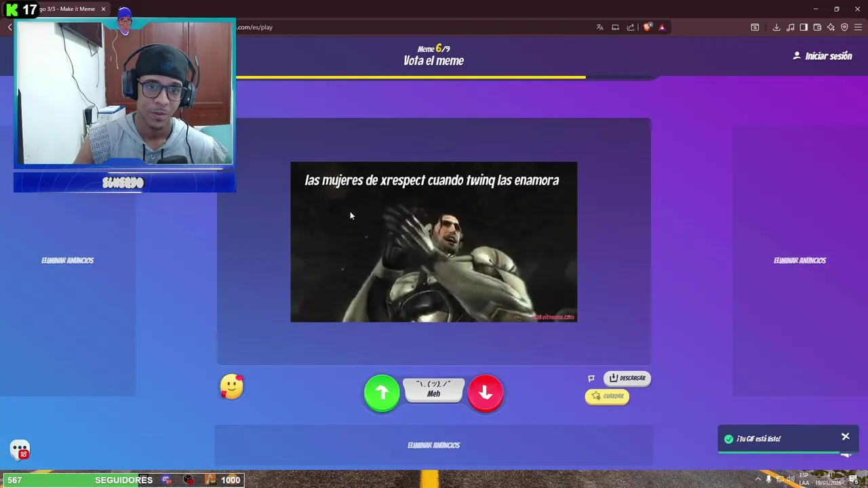Go back with the browser back arrow
Screen dimensions: 868x488
9,27
